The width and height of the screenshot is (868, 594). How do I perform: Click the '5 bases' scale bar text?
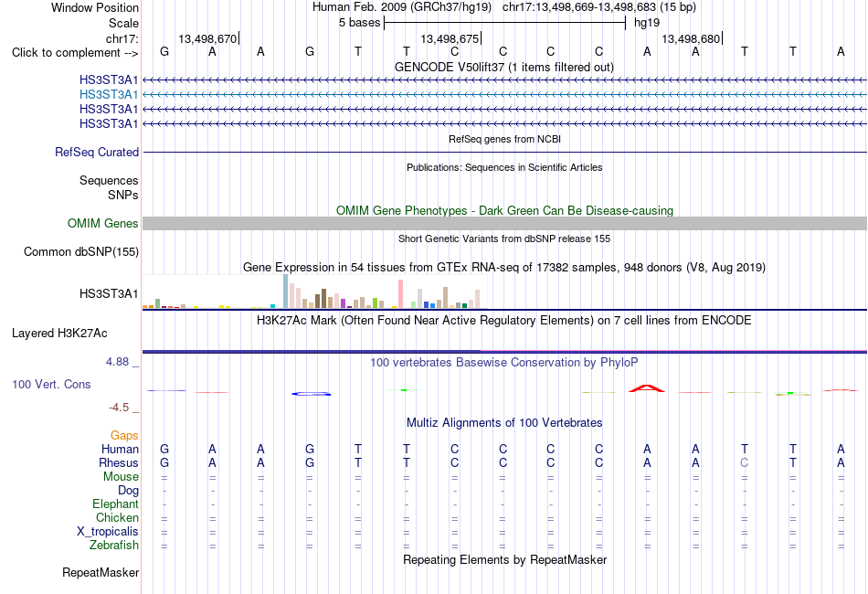360,23
